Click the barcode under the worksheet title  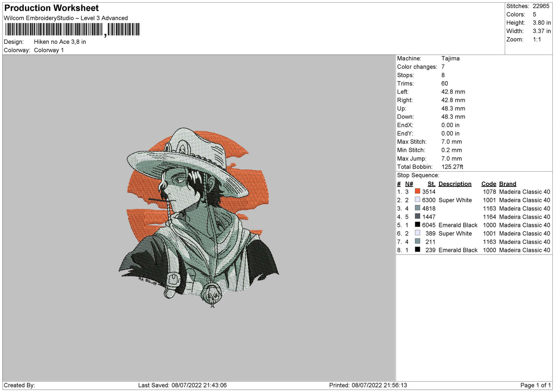pyautogui.click(x=73, y=30)
